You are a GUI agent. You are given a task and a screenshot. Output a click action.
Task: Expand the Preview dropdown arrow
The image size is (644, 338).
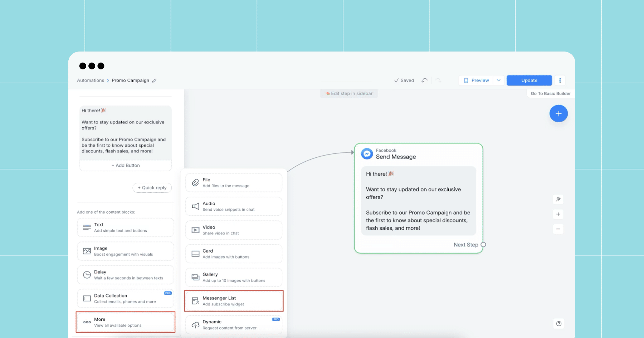499,80
